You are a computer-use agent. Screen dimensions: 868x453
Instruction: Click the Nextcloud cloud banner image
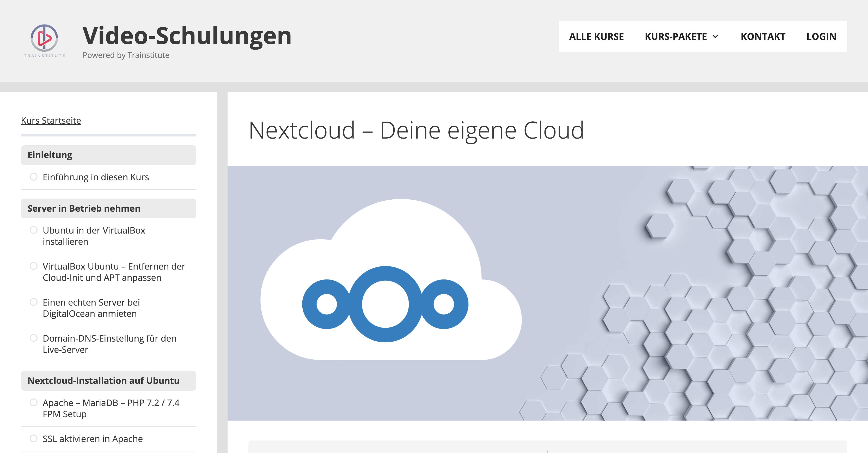click(548, 293)
